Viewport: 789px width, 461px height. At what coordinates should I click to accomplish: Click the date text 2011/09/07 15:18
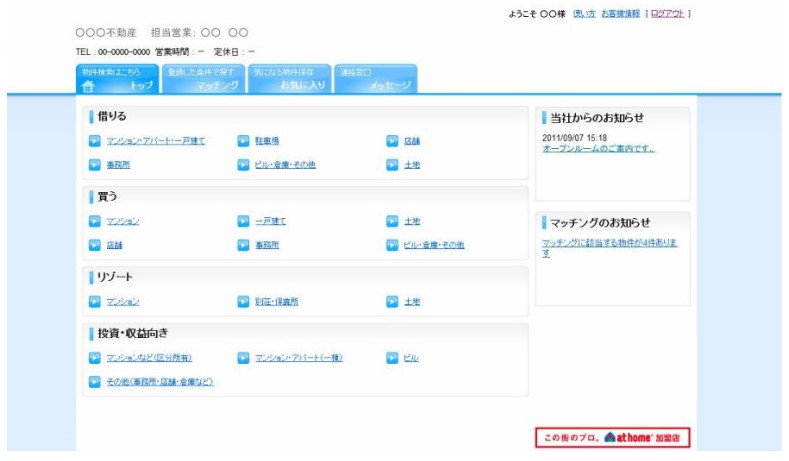click(x=574, y=138)
